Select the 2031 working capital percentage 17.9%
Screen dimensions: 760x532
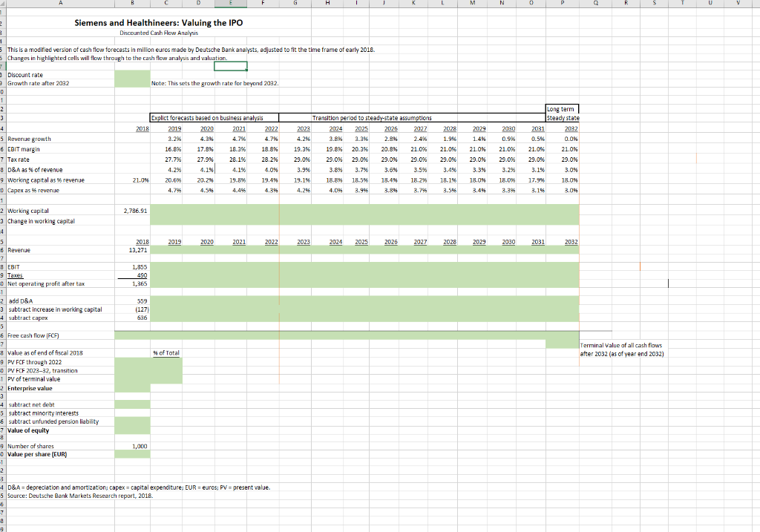tap(536, 180)
